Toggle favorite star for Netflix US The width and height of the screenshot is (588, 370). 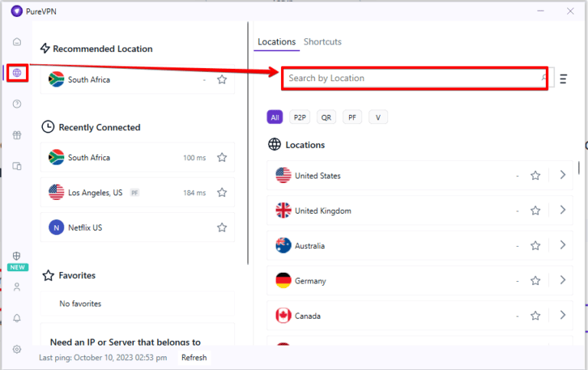click(222, 228)
